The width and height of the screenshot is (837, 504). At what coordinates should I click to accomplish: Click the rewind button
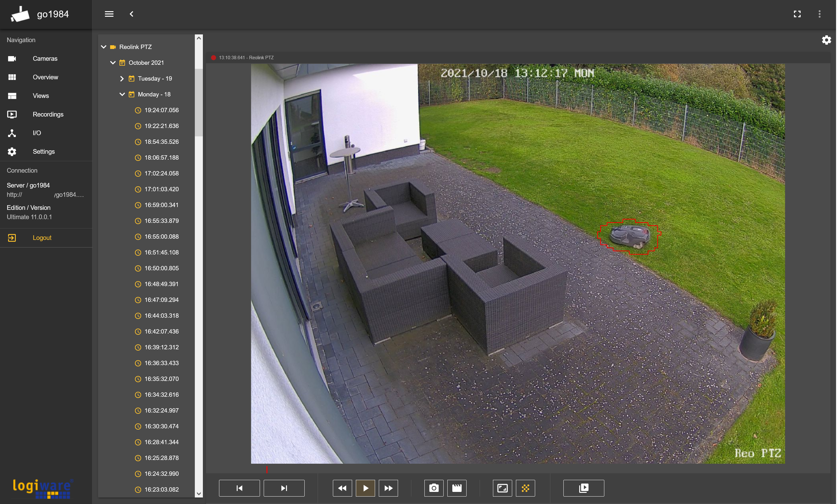[x=342, y=488]
